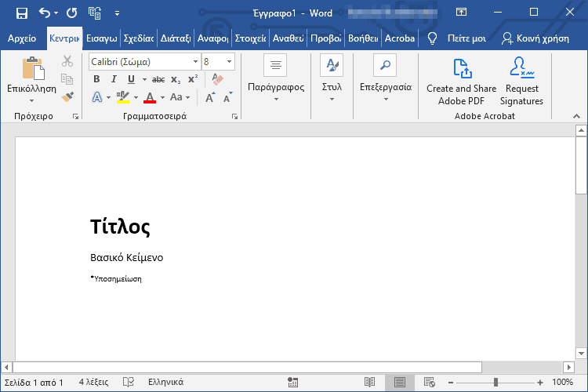Toggle Italic formatting

click(x=114, y=79)
